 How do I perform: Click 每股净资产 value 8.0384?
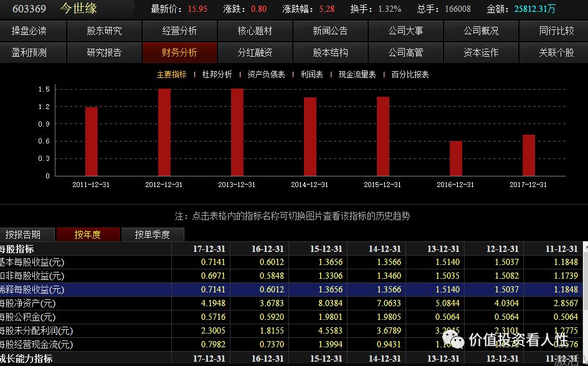pyautogui.click(x=330, y=303)
